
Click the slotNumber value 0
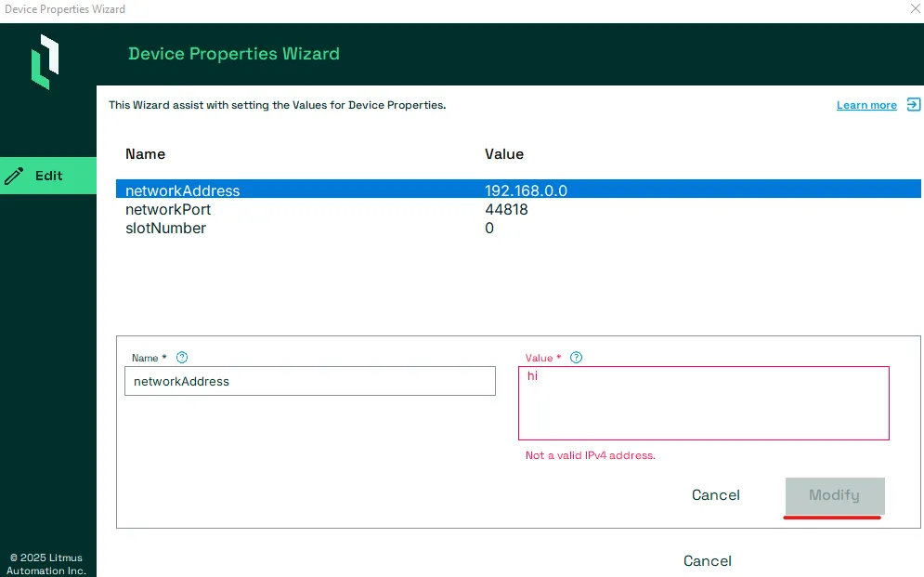[489, 228]
